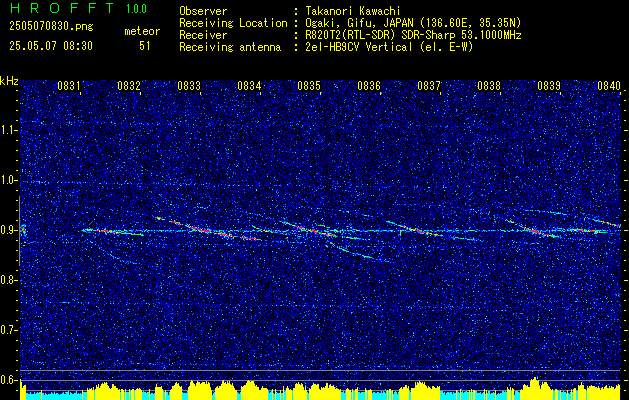Click the Receiving Location field label
Image resolution: width=629 pixels, height=400 pixels.
coord(233,23)
